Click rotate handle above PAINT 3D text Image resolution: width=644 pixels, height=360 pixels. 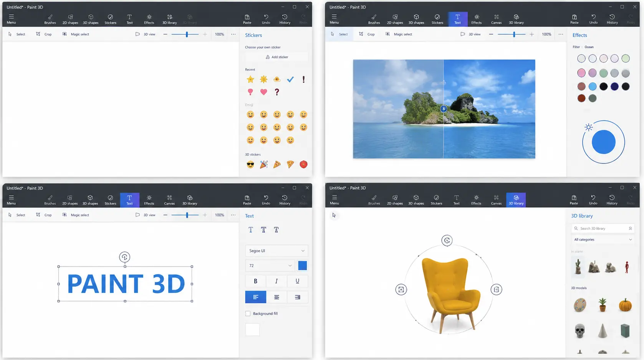pyautogui.click(x=124, y=257)
